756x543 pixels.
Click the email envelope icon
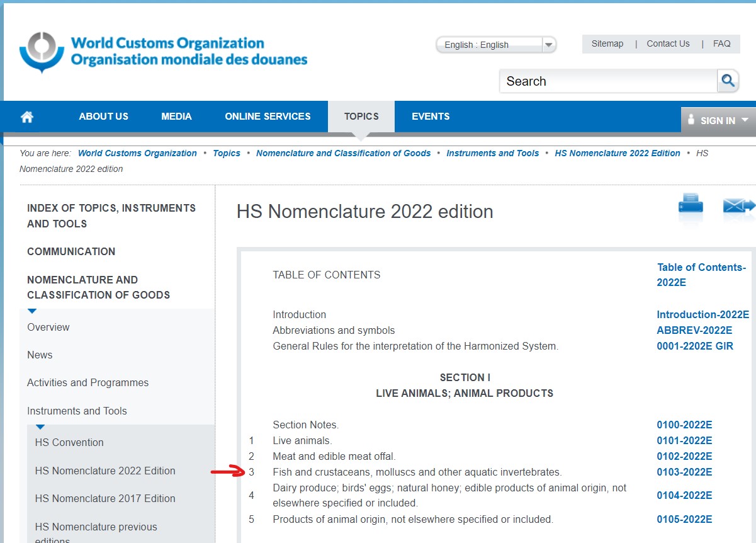point(737,206)
